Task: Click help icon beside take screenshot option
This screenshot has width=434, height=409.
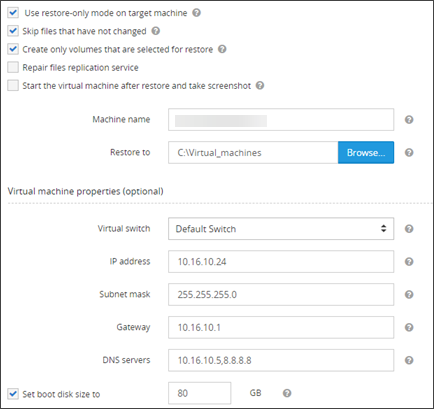Action: click(x=260, y=86)
